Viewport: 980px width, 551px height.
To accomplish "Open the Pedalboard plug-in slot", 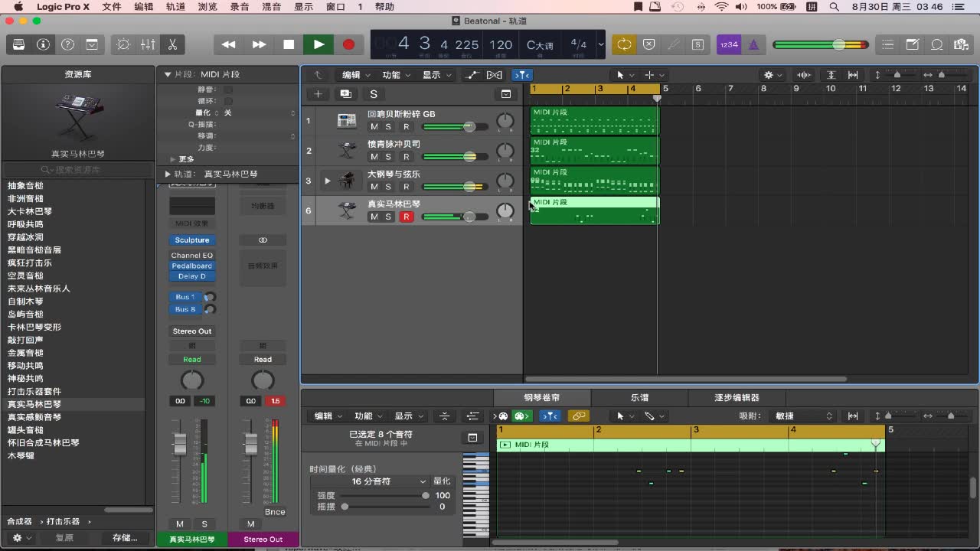I will (191, 266).
